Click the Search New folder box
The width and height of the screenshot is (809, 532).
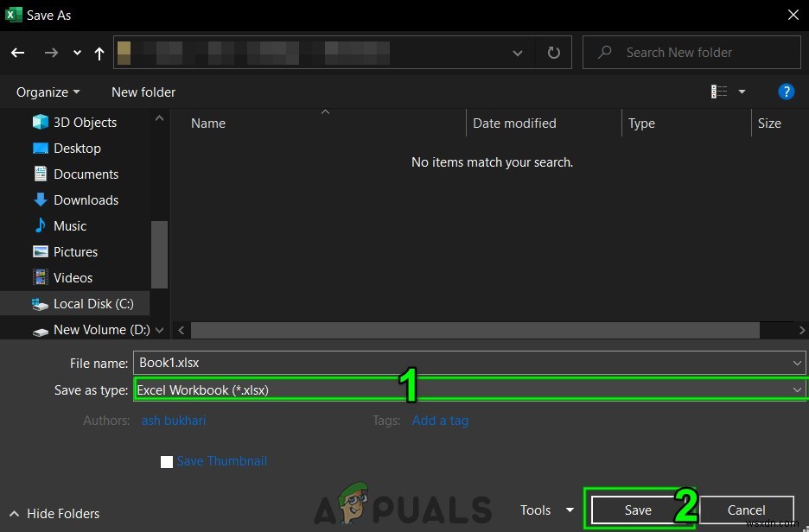pos(691,52)
